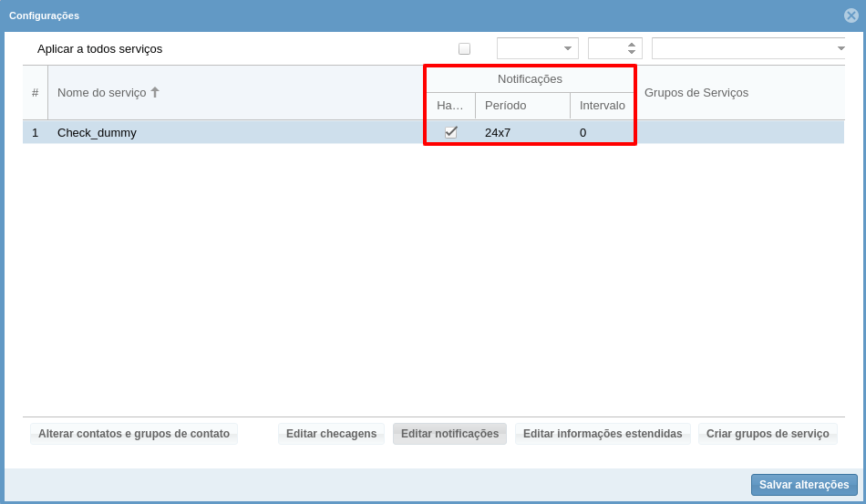Screen dimensions: 866x504
Task: Open Editar checagens
Action: 331,434
